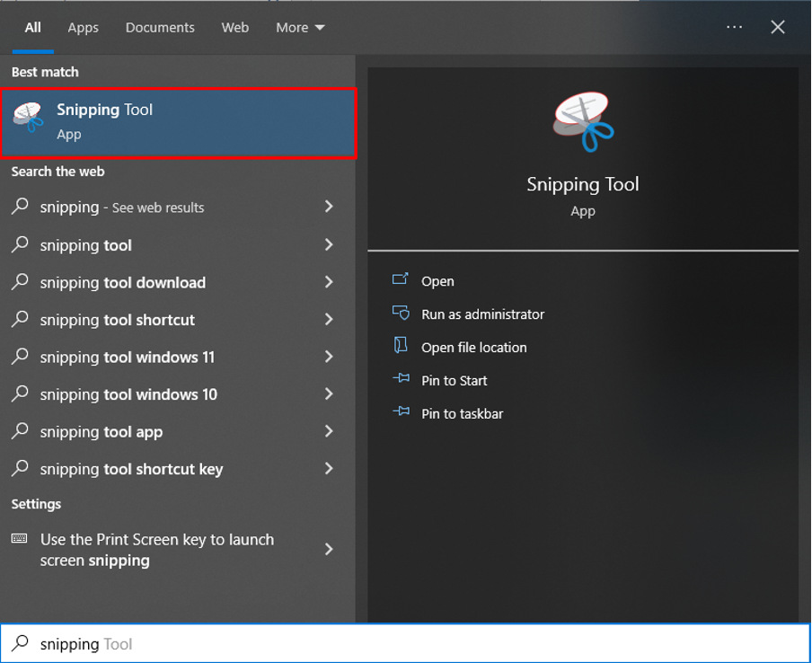Switch to the Apps tab
812x663 pixels.
point(83,28)
